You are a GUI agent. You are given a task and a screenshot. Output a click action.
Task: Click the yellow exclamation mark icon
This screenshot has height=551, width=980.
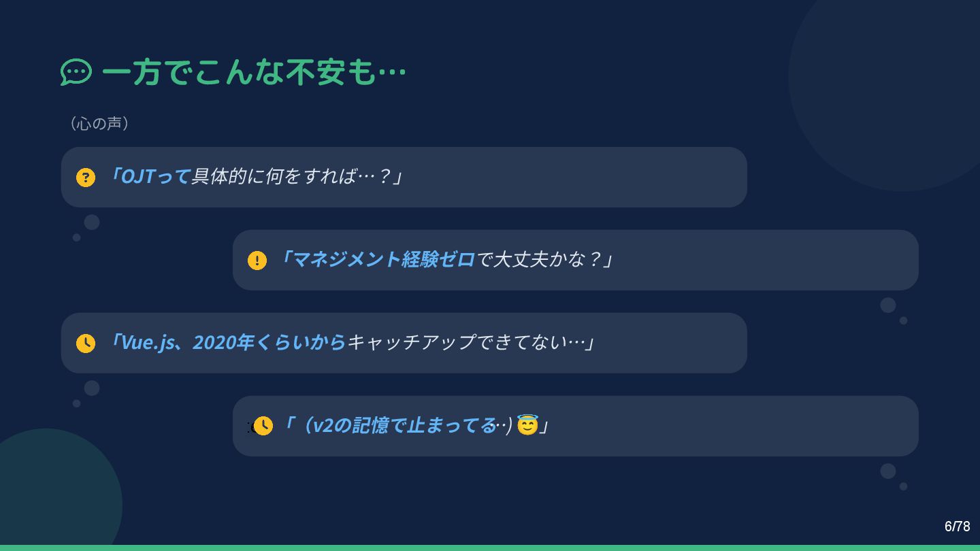[257, 261]
